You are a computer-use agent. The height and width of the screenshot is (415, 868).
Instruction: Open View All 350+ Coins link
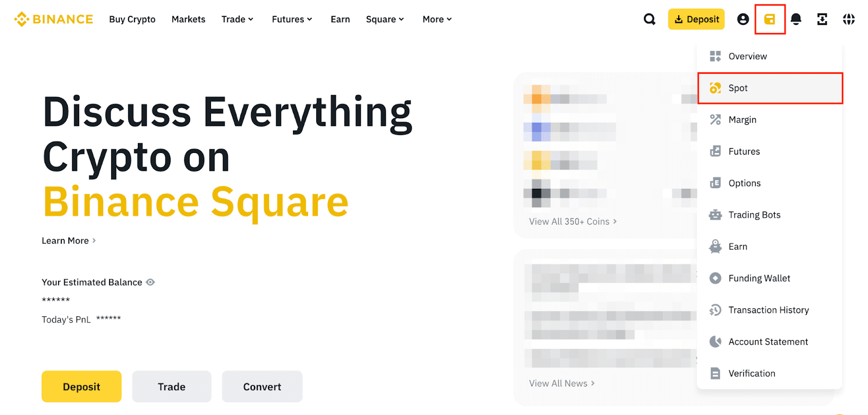click(572, 221)
